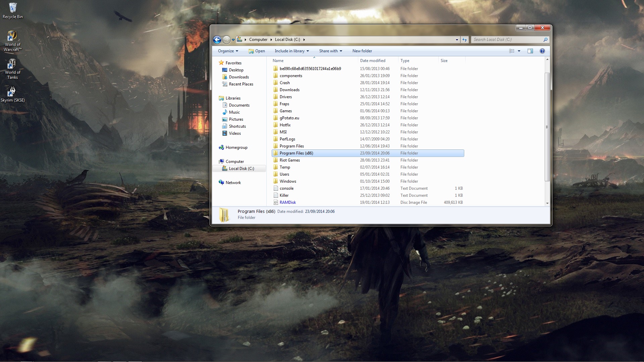Screen dimensions: 644x362
Task: Click the Back navigation arrow button
Action: pos(217,40)
